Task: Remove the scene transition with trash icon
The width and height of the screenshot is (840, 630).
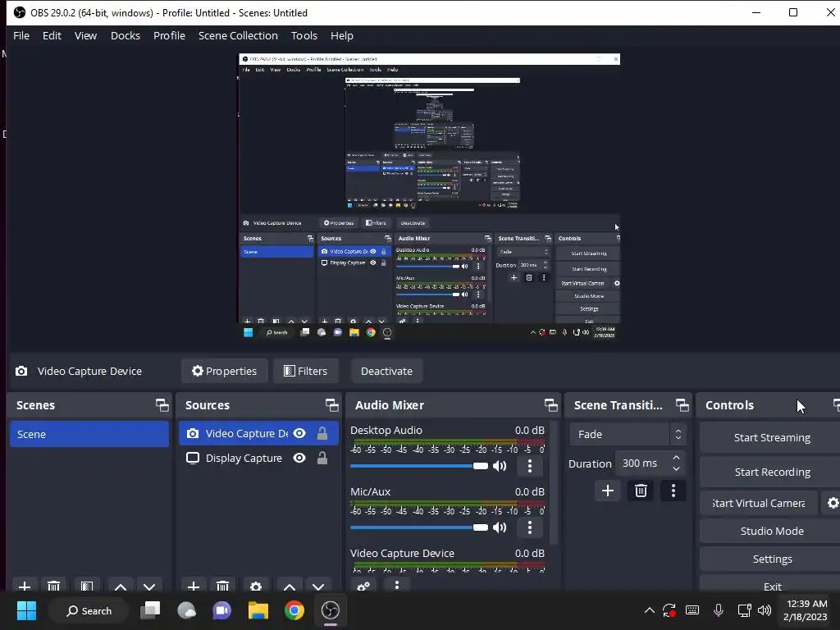Action: coord(641,491)
